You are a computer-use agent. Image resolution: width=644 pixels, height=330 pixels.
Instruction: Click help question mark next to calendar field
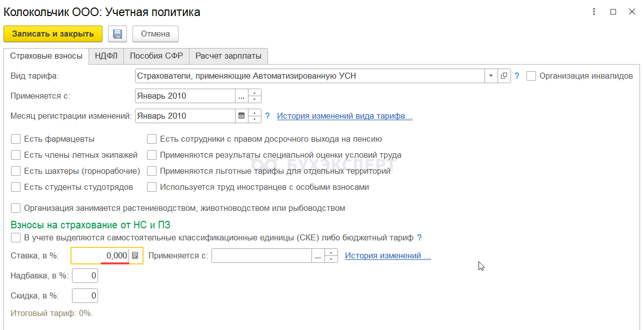tap(267, 116)
